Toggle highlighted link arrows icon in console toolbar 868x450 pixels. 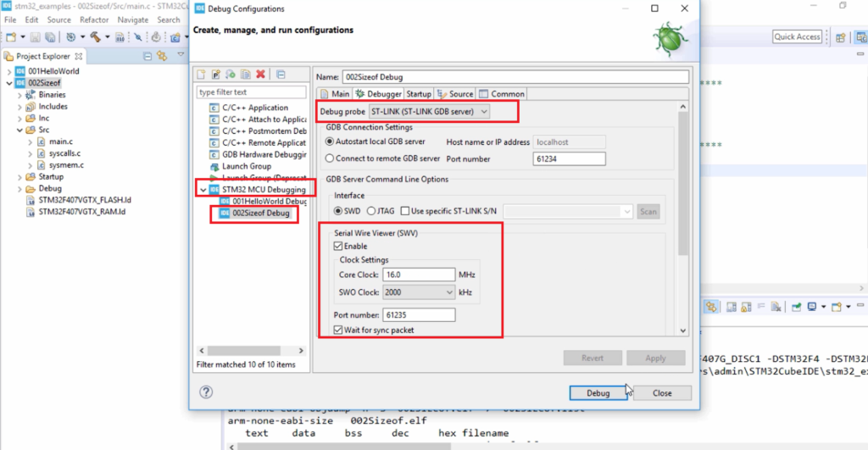(711, 307)
